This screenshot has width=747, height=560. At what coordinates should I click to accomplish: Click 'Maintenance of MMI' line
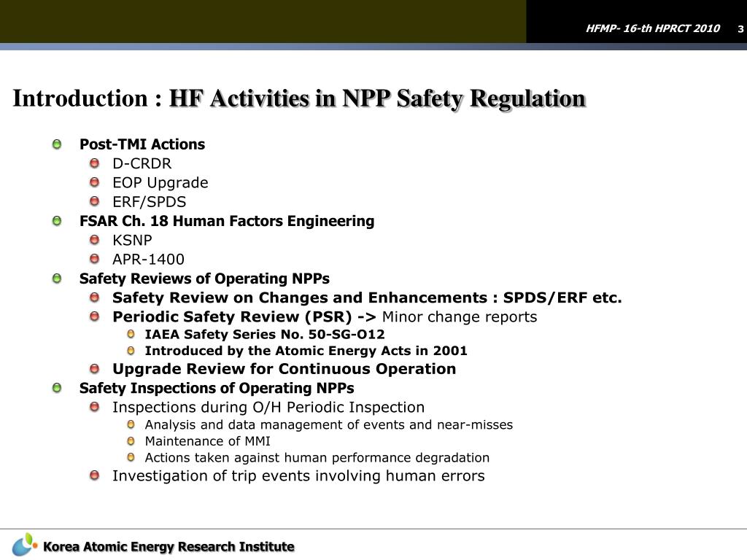[207, 441]
